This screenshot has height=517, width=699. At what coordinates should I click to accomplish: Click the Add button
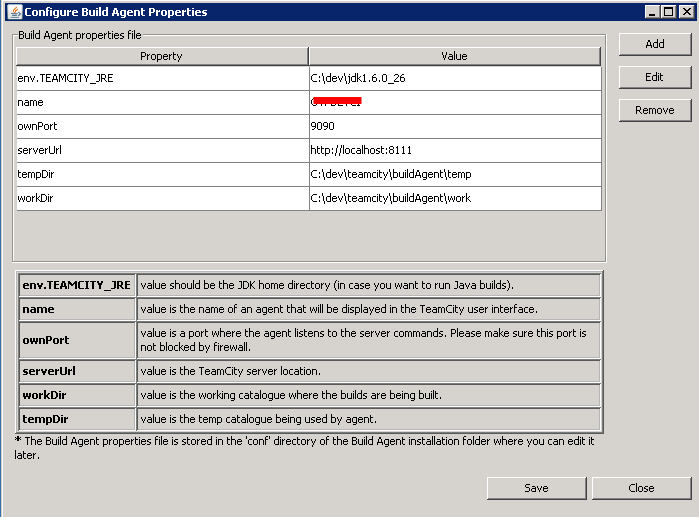(x=654, y=44)
